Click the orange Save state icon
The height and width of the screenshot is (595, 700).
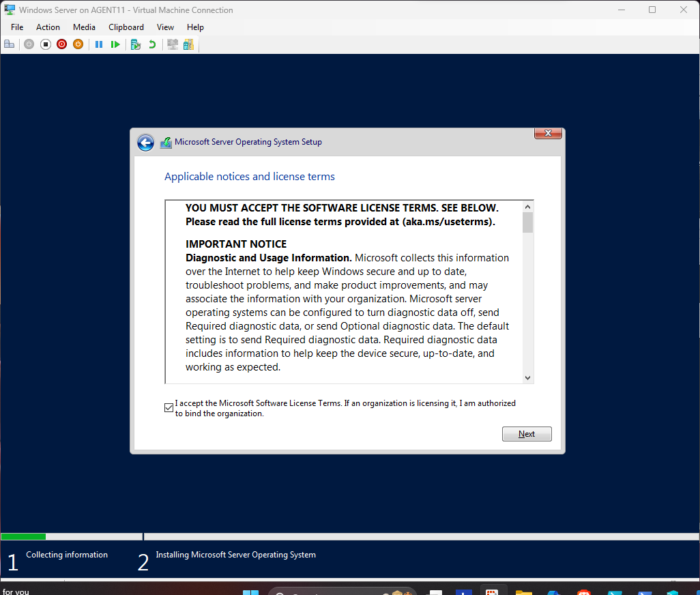(78, 44)
